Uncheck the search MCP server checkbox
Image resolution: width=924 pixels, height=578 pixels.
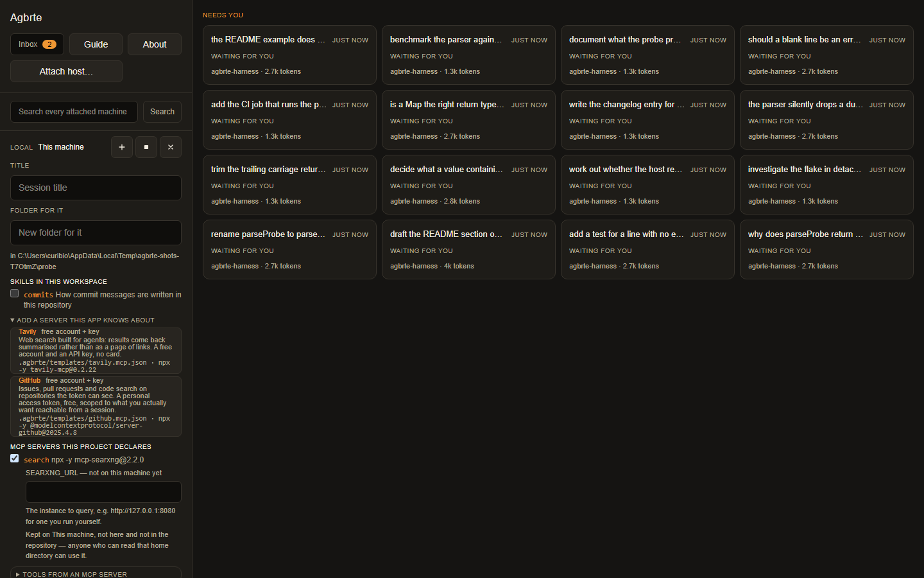coord(15,459)
